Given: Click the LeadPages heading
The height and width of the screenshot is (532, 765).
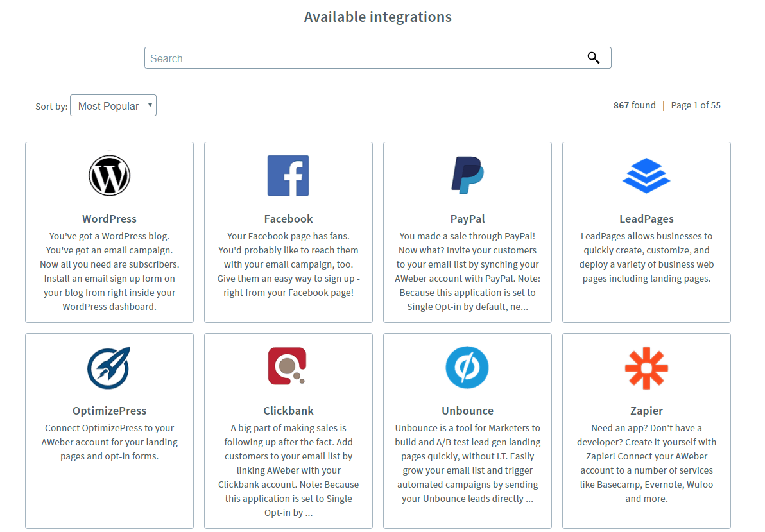Looking at the screenshot, I should click(x=646, y=219).
